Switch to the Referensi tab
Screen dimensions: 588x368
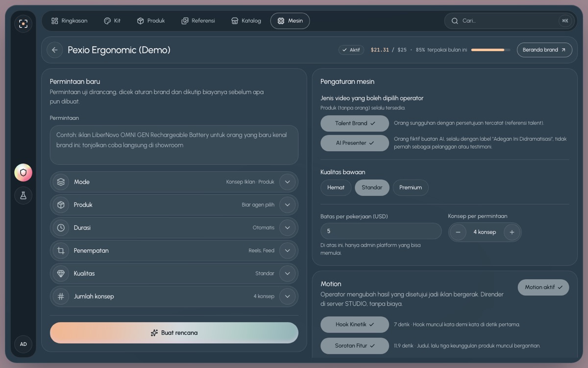click(198, 21)
